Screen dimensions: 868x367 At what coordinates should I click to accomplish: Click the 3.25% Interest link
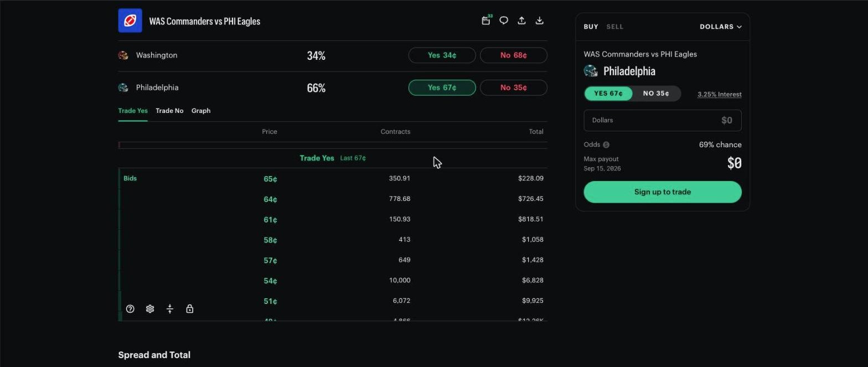click(720, 94)
